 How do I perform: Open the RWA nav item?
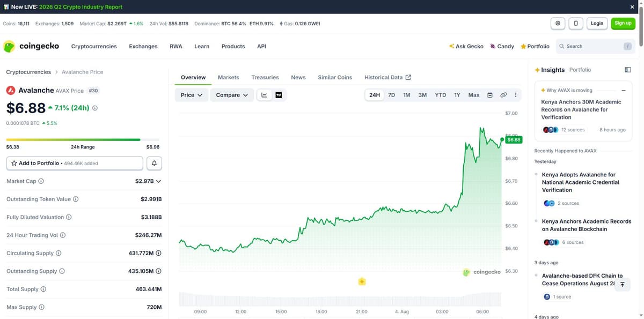[176, 46]
